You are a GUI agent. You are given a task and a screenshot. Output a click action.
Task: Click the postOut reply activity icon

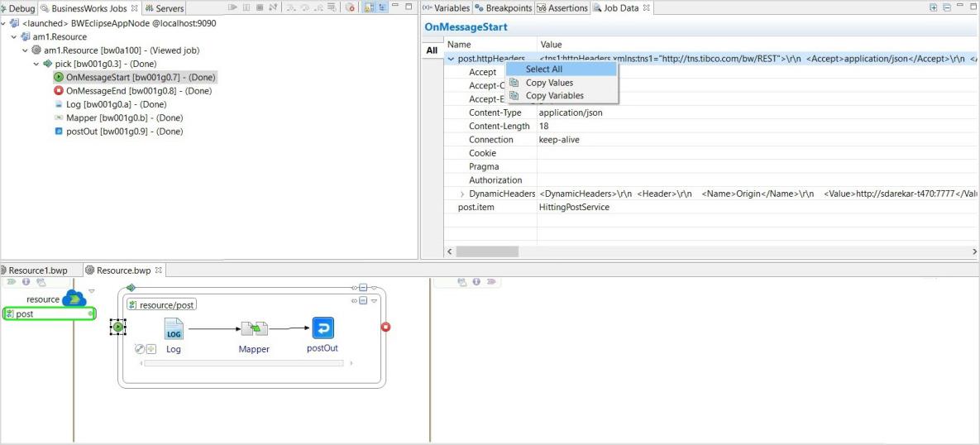coord(323,328)
